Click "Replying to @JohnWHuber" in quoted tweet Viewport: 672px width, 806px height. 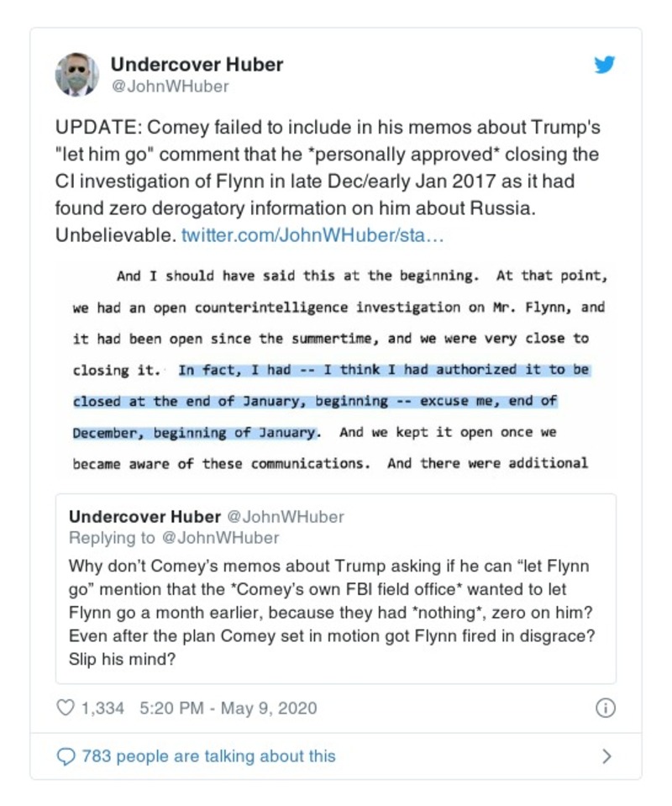(x=173, y=538)
